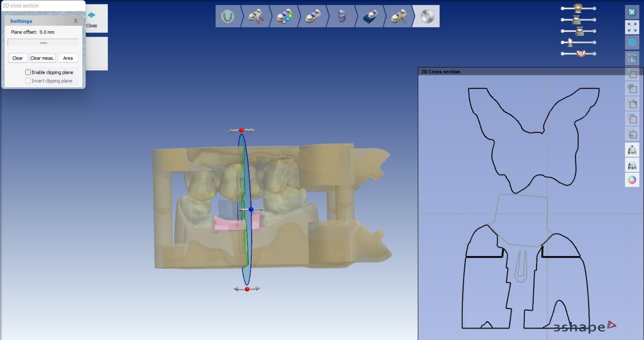Open the dental arch overview step

point(228,16)
